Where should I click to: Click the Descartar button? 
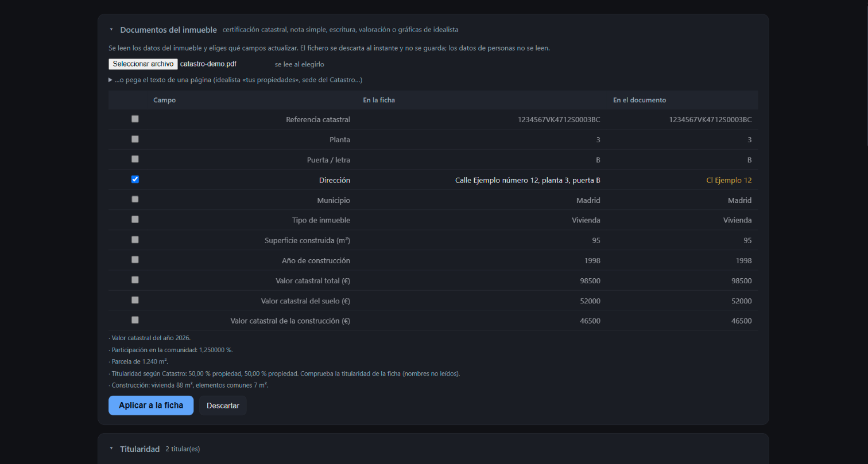(223, 405)
